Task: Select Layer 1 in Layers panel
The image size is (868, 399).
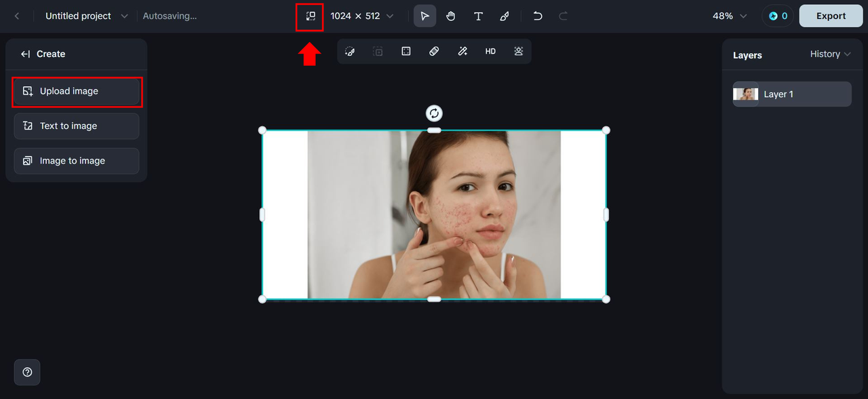Action: 791,94
